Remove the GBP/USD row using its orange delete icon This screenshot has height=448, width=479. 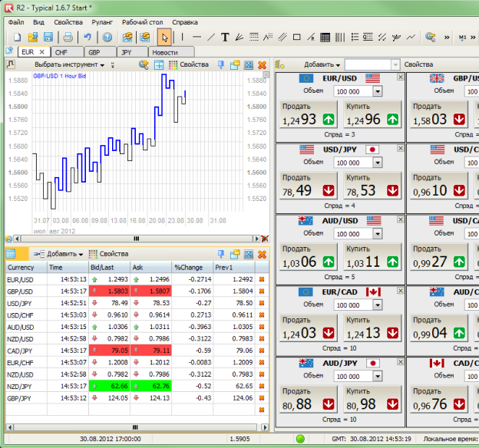[x=262, y=291]
